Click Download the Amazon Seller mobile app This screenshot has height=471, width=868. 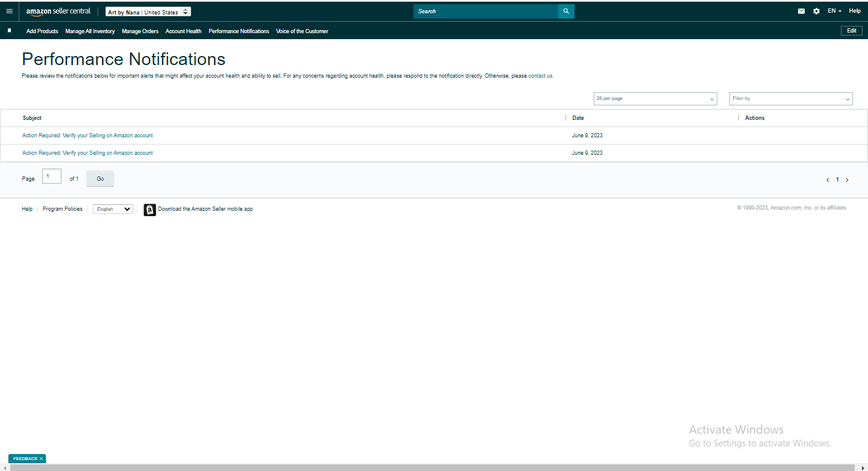(x=206, y=209)
